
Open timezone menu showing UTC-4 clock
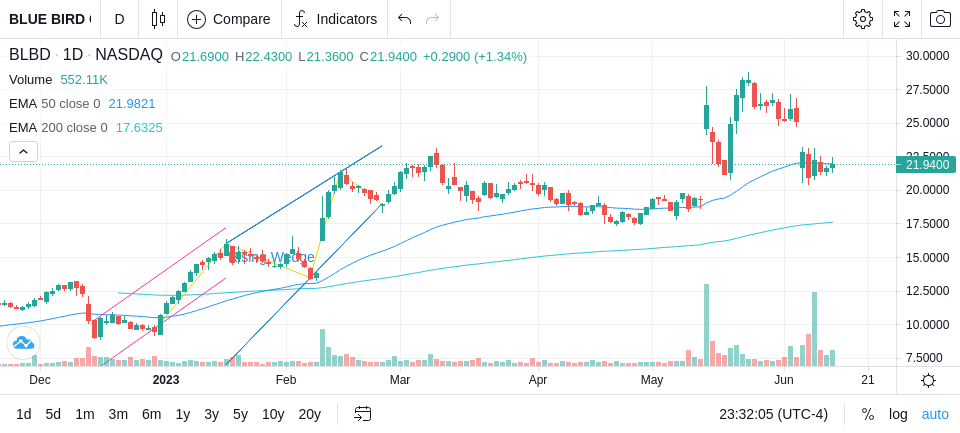pos(773,415)
